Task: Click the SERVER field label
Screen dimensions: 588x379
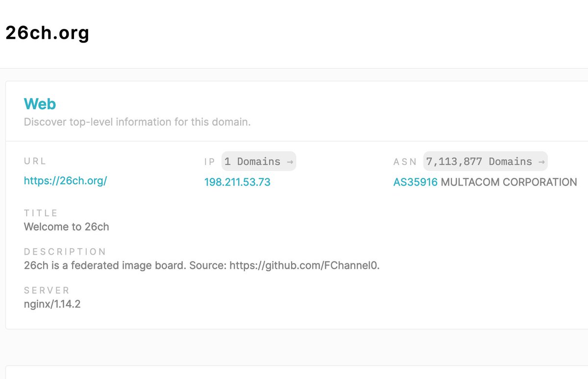Action: point(47,290)
